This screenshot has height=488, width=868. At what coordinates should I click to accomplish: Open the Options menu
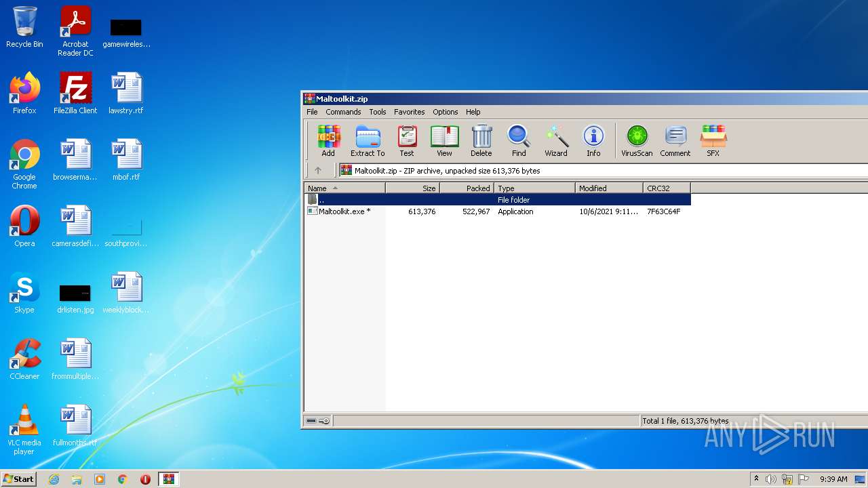(446, 112)
